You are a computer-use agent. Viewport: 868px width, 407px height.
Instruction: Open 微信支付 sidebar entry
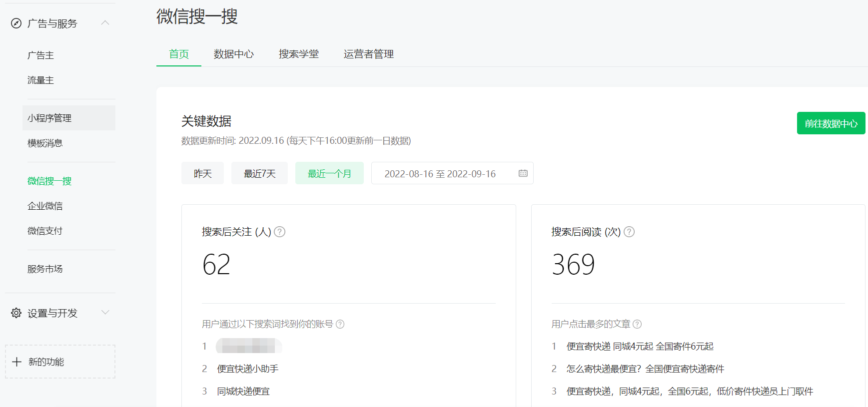pyautogui.click(x=45, y=231)
